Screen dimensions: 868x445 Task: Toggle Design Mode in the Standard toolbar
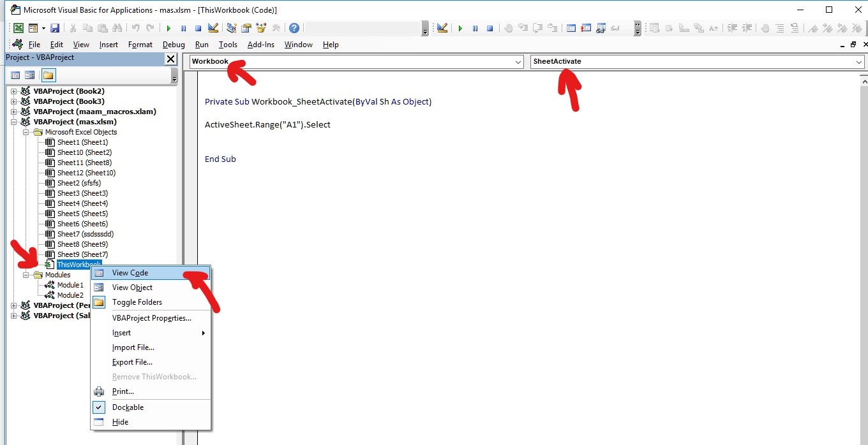[213, 28]
